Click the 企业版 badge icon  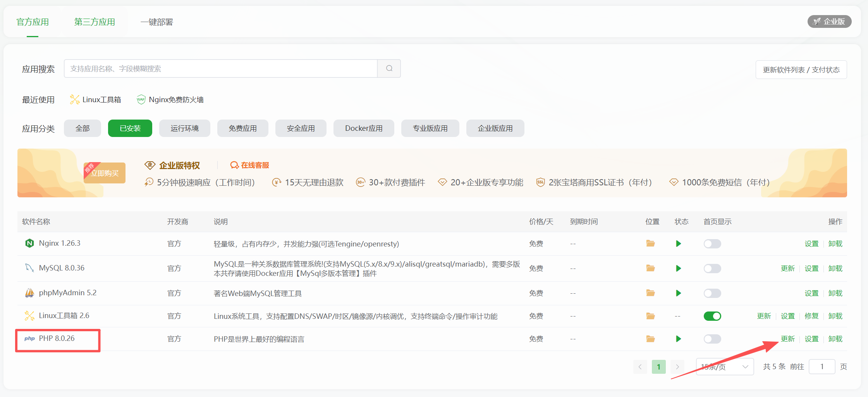(816, 22)
